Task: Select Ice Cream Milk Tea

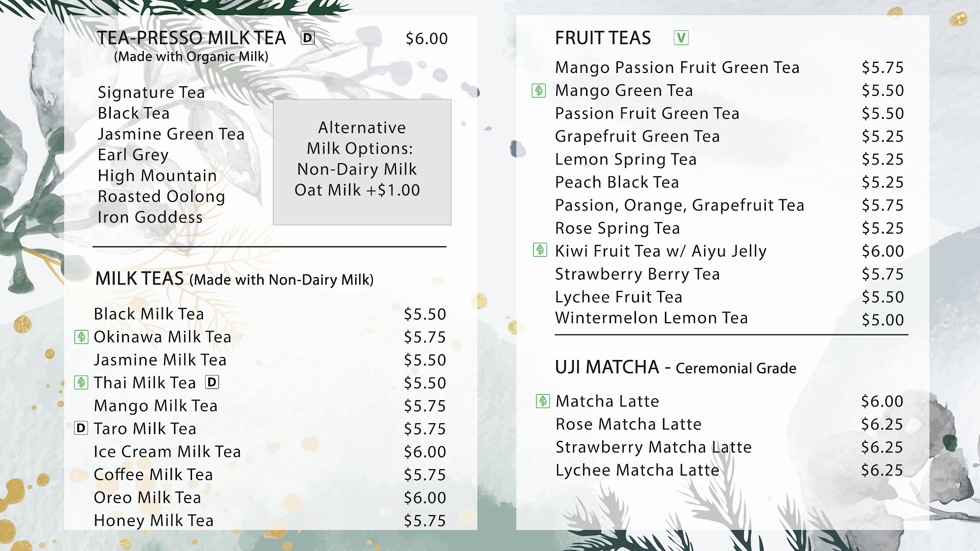Action: [167, 452]
